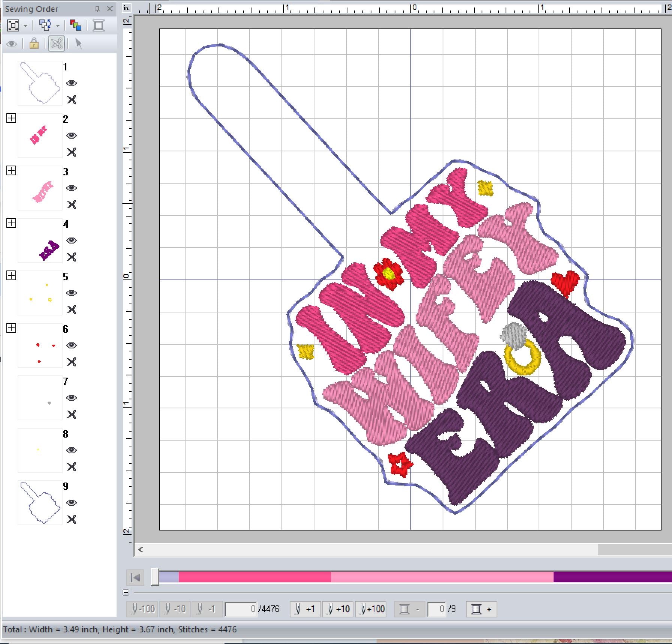Click the padlock lock icon
This screenshot has height=644, width=672.
pyautogui.click(x=34, y=44)
